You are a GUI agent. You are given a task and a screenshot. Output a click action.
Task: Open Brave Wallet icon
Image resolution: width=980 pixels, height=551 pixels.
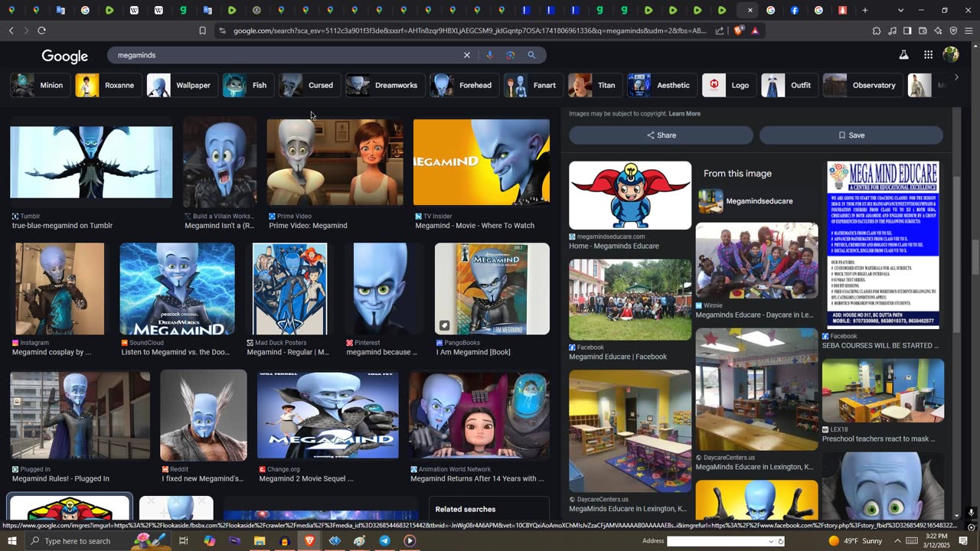[x=923, y=31]
